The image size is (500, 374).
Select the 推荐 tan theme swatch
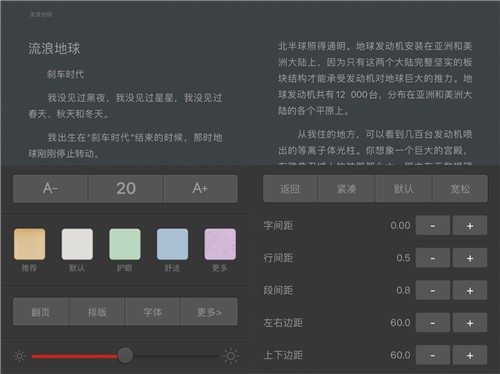pyautogui.click(x=30, y=244)
